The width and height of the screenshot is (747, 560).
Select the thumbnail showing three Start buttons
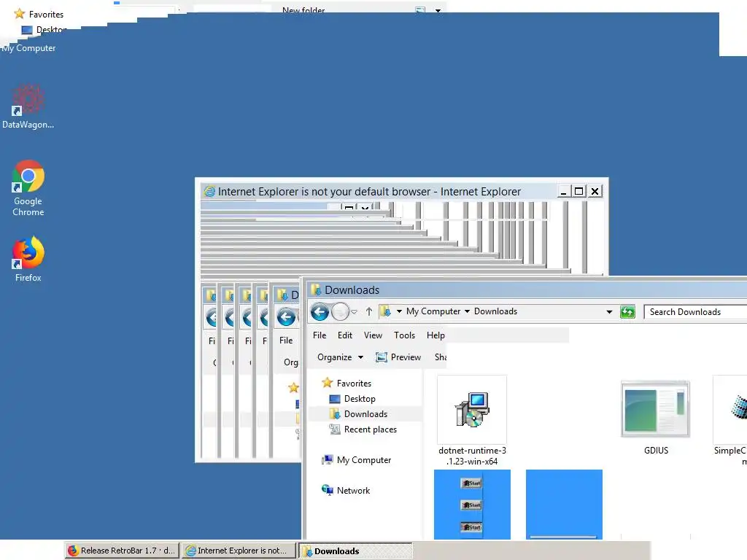coord(472,505)
